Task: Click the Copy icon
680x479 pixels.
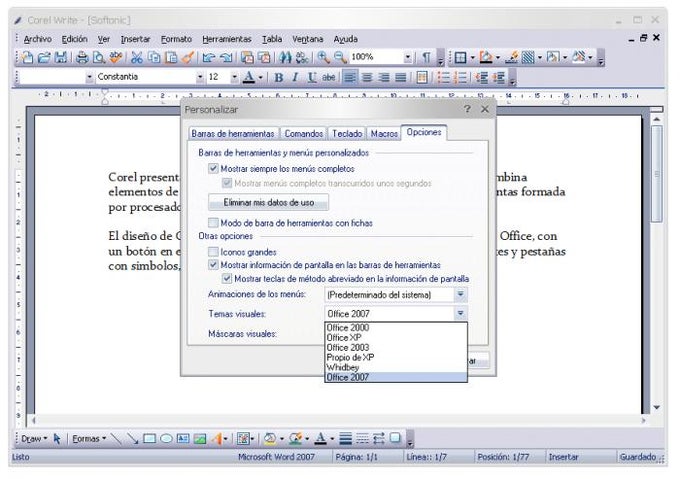Action: coord(154,57)
